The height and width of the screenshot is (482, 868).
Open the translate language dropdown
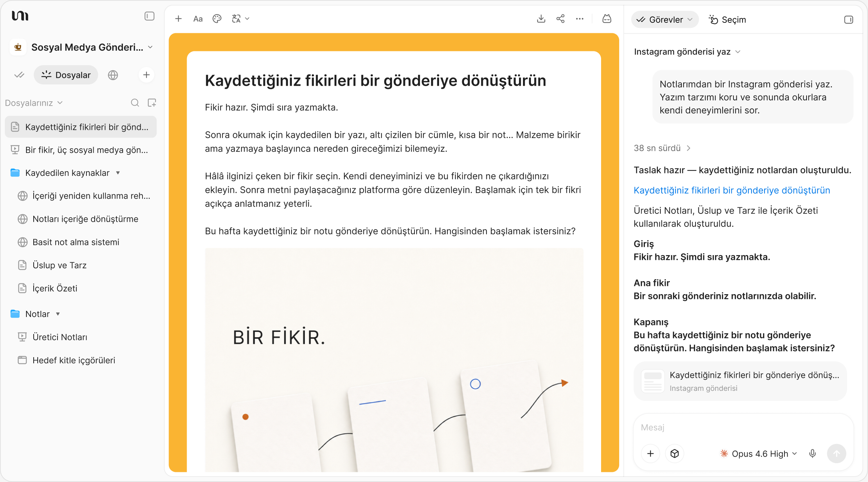pyautogui.click(x=241, y=19)
